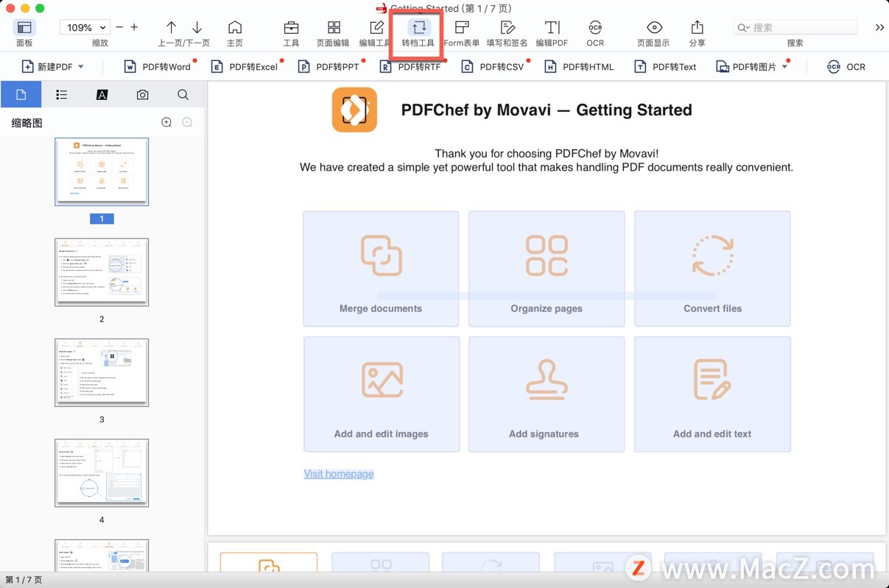
Task: Switch to the annotations sidebar tab
Action: 102,95
